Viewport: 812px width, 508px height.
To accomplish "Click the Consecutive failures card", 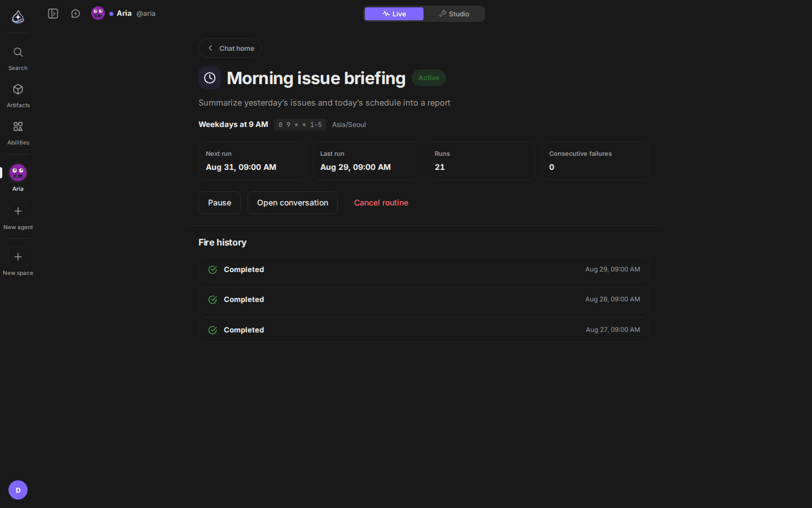I will (x=595, y=161).
